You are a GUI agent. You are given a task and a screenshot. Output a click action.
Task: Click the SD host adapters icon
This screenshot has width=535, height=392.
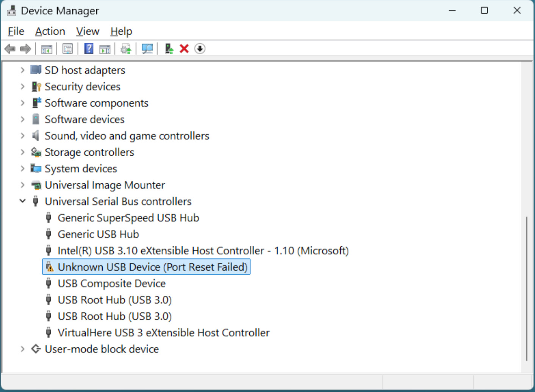point(36,70)
